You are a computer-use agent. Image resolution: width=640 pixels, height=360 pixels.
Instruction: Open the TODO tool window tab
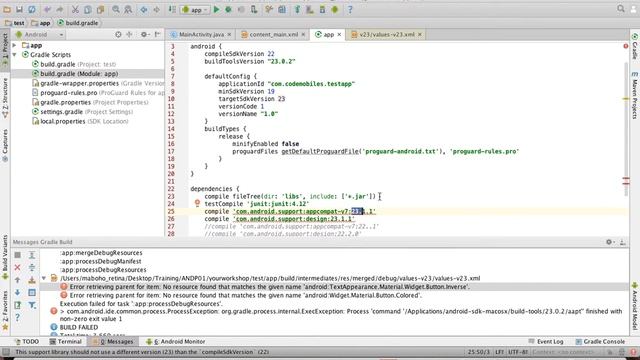[27, 342]
